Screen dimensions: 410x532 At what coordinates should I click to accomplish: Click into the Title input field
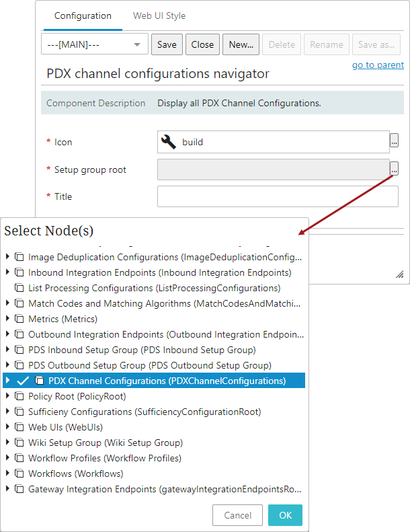tap(278, 196)
